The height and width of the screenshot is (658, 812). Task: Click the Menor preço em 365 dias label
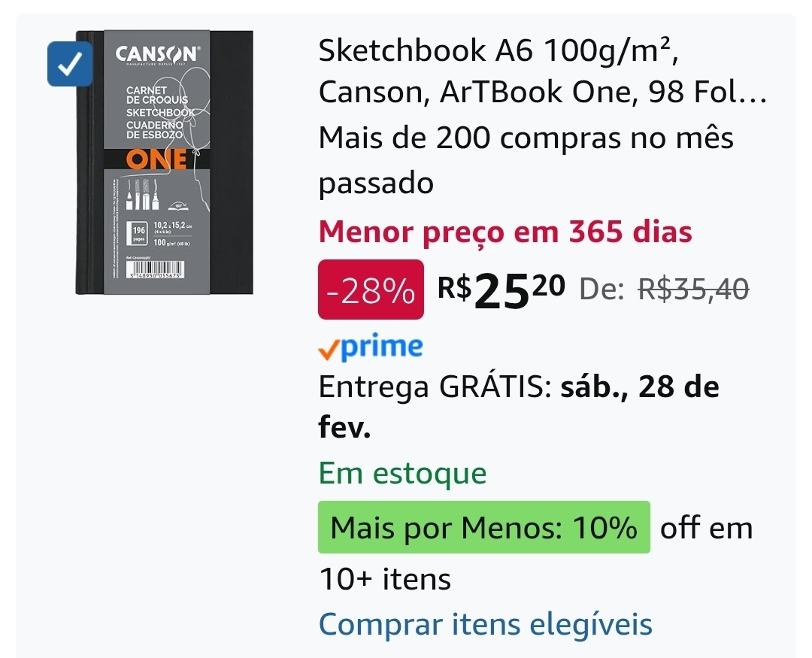pyautogui.click(x=505, y=232)
